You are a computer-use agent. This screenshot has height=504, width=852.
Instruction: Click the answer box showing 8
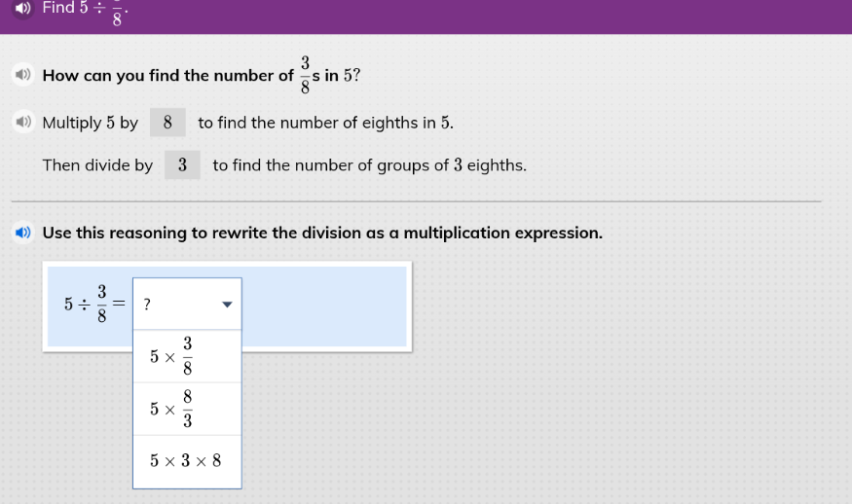tap(167, 123)
